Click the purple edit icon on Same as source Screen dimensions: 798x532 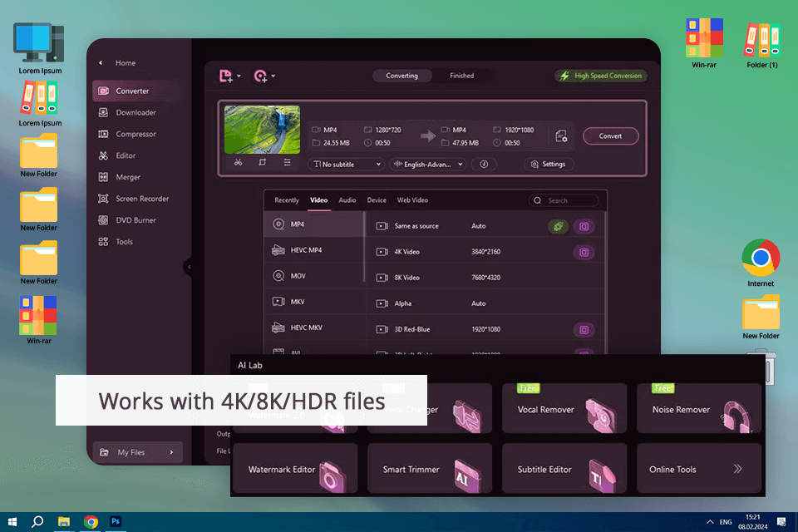click(584, 227)
